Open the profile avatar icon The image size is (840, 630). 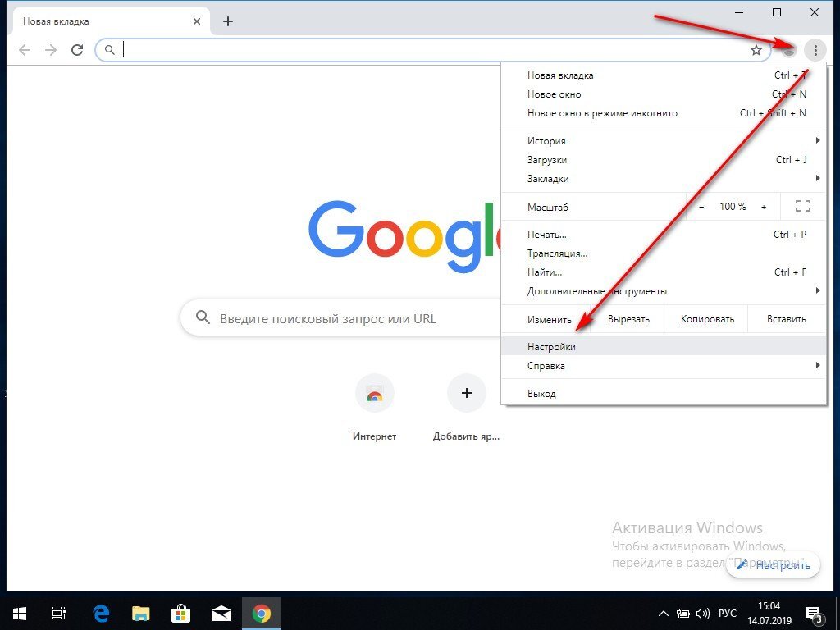pos(789,50)
